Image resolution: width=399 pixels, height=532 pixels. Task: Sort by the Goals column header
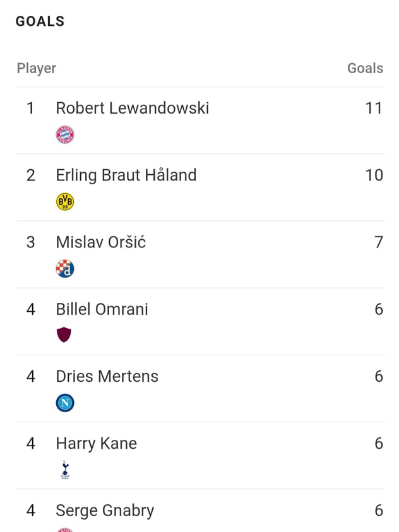click(x=365, y=68)
